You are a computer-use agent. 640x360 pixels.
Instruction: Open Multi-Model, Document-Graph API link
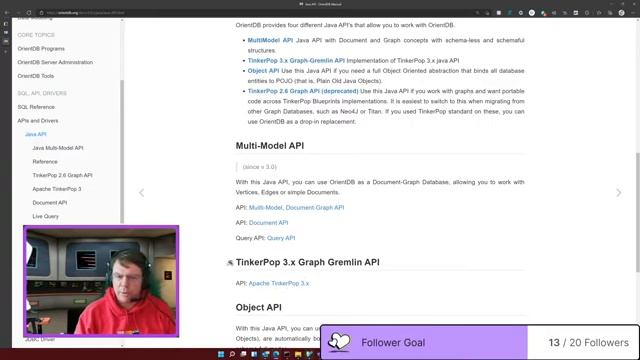pos(296,207)
